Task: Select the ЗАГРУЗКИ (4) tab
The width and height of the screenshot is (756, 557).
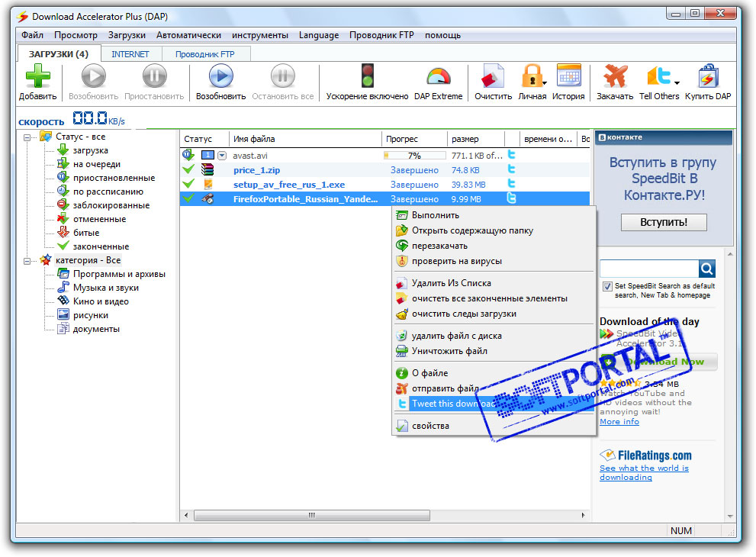Action: [58, 53]
